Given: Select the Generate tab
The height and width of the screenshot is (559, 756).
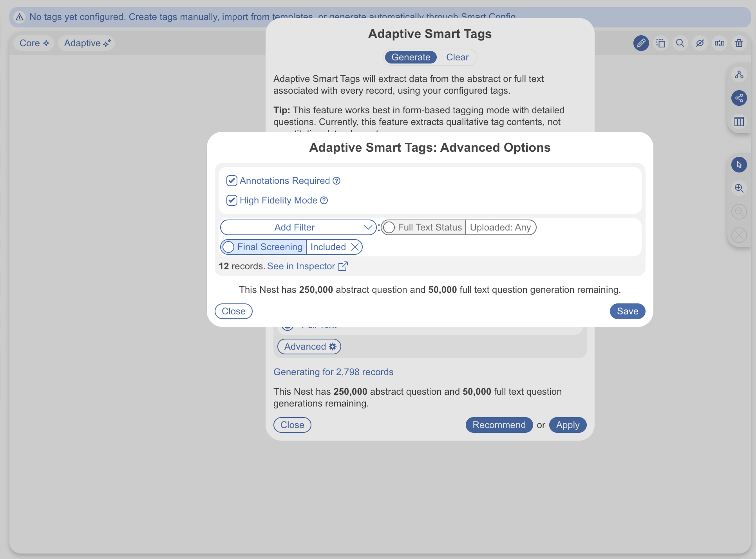Looking at the screenshot, I should [411, 57].
